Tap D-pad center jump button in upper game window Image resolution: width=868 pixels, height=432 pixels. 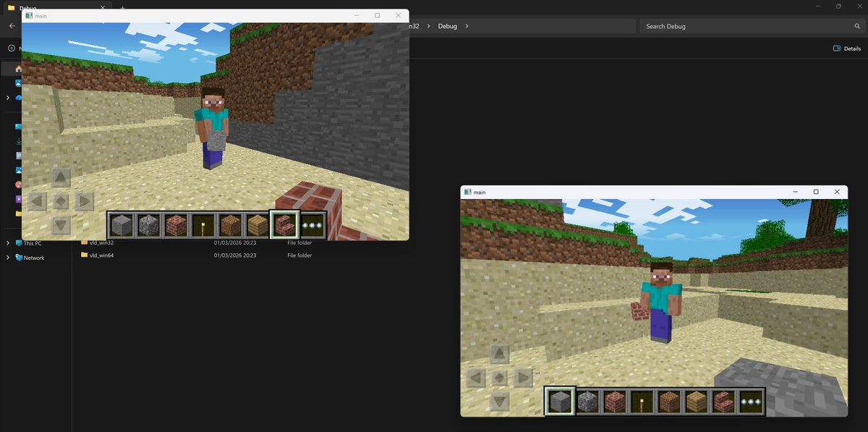61,201
